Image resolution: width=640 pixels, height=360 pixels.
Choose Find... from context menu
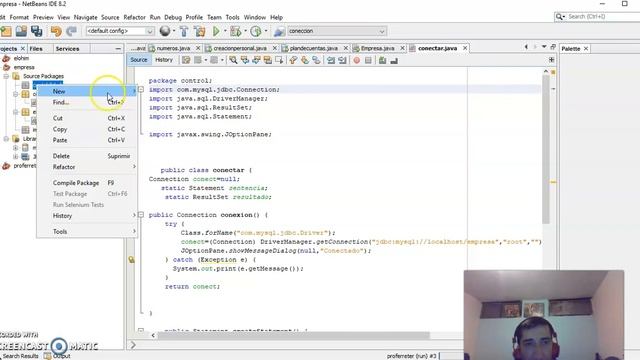click(x=87, y=102)
